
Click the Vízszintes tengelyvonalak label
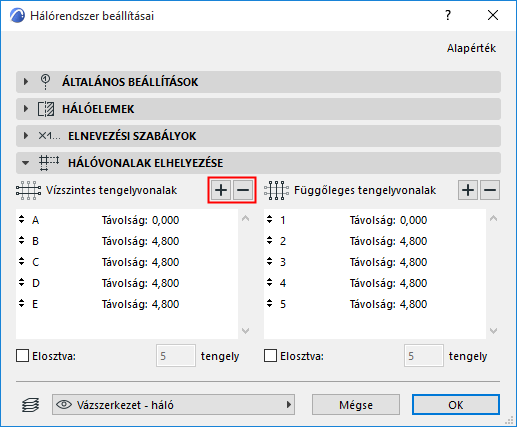(x=111, y=190)
